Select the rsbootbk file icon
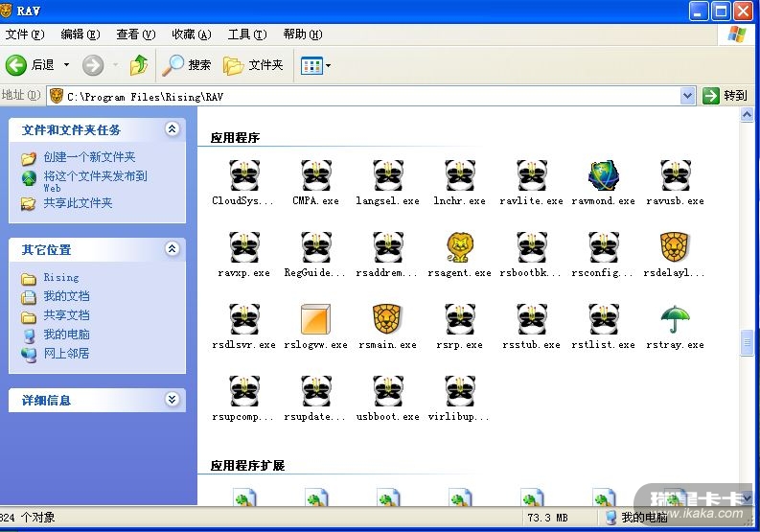The image size is (760, 532). point(532,247)
